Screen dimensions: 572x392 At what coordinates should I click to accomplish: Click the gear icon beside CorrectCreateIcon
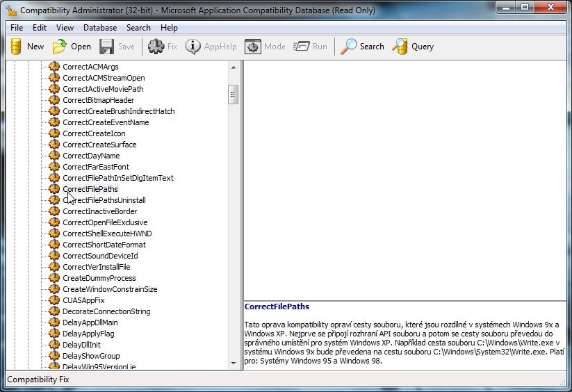(54, 133)
